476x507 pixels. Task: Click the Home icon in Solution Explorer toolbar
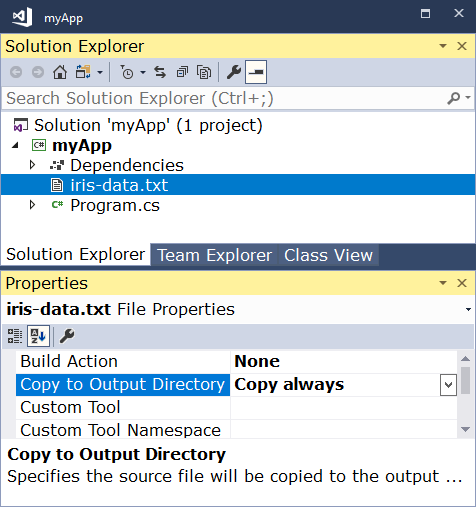point(60,72)
